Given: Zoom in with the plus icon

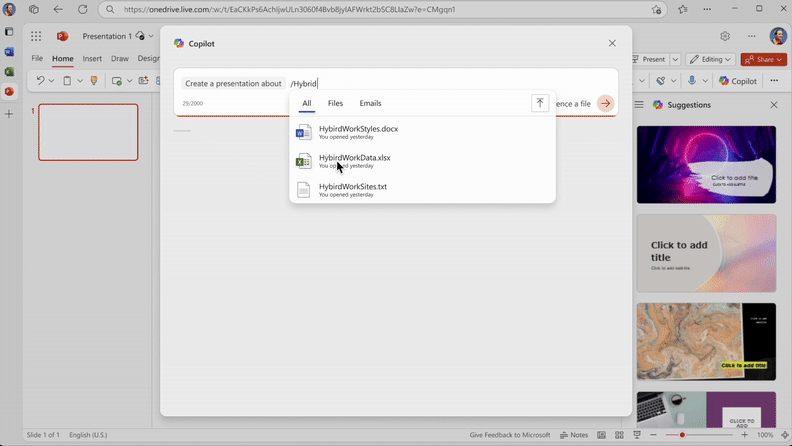Looking at the screenshot, I should tap(745, 435).
